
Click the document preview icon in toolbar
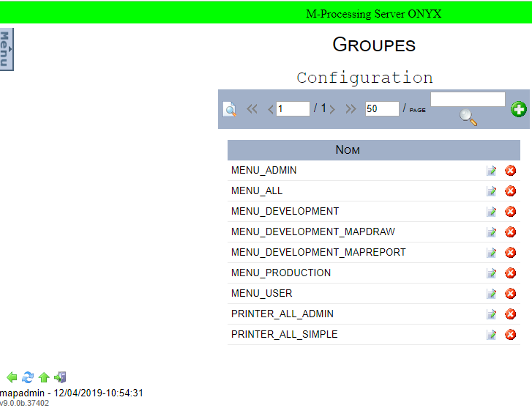pyautogui.click(x=230, y=110)
